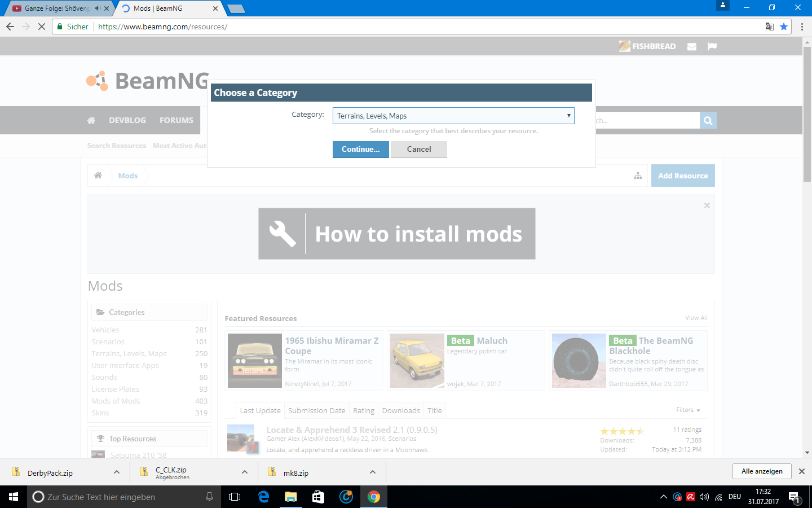Open Locate & Apprehend 3 Revised resource
Screen dimensions: 812x508
tap(351, 430)
